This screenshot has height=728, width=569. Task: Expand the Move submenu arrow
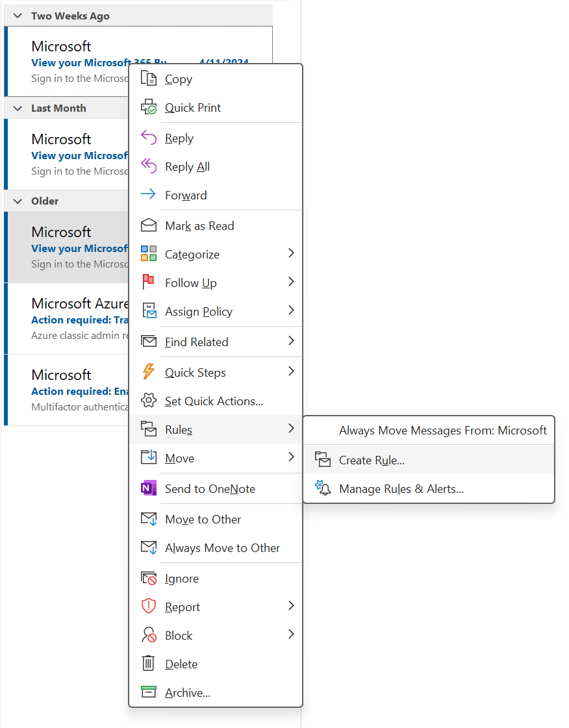pyautogui.click(x=291, y=457)
